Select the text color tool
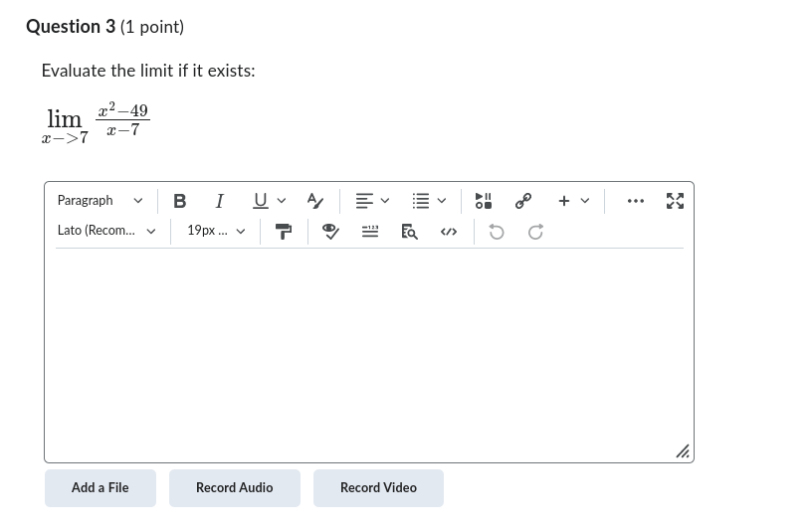812x532 pixels. coord(314,201)
